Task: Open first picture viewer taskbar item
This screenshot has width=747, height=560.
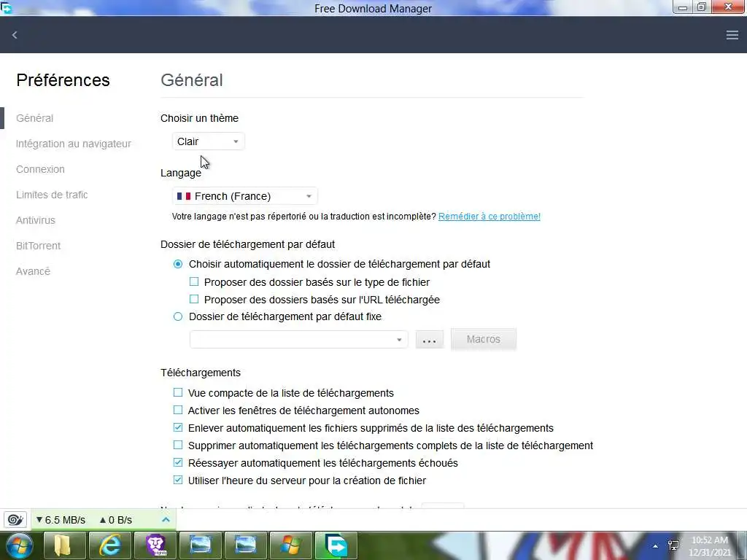Action: (200, 545)
